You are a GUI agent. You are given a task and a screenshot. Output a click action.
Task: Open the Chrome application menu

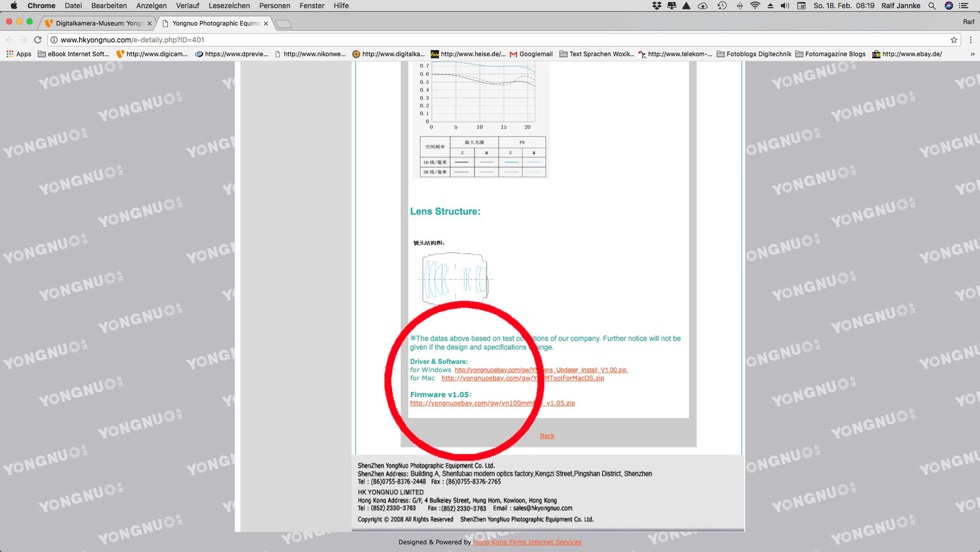click(41, 5)
